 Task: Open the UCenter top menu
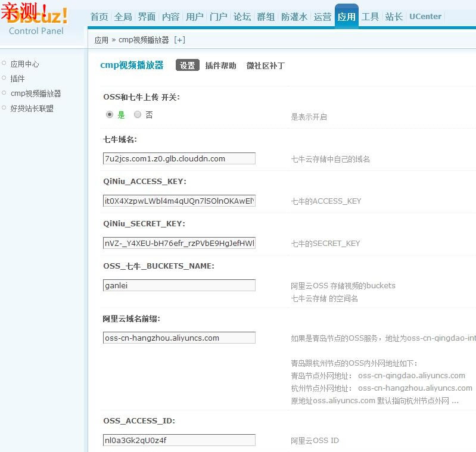pos(425,17)
